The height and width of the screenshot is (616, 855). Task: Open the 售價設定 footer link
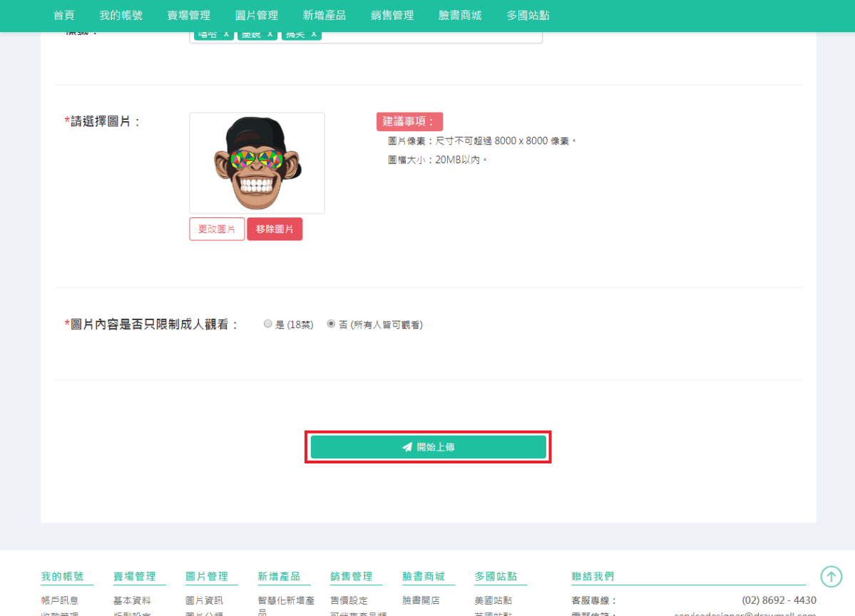click(349, 600)
